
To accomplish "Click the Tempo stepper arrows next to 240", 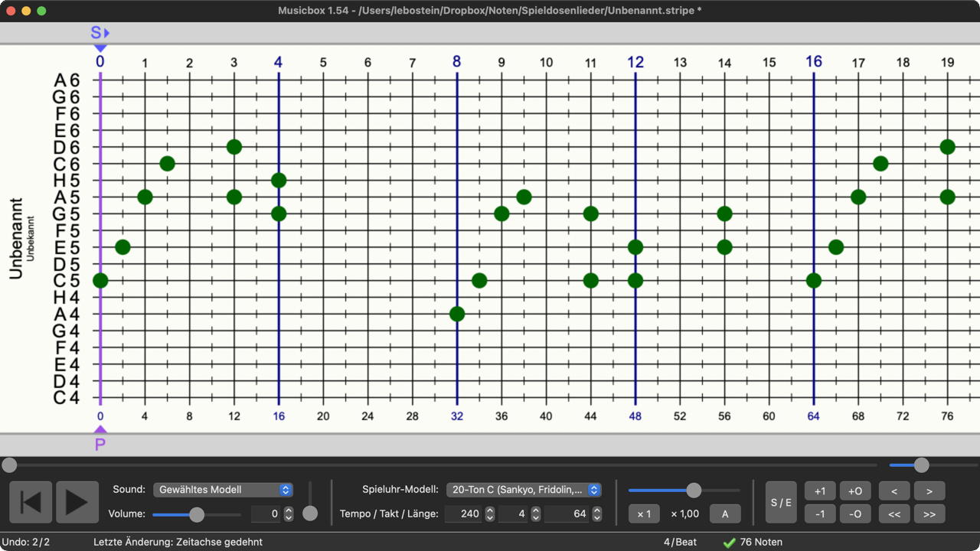I will 490,514.
